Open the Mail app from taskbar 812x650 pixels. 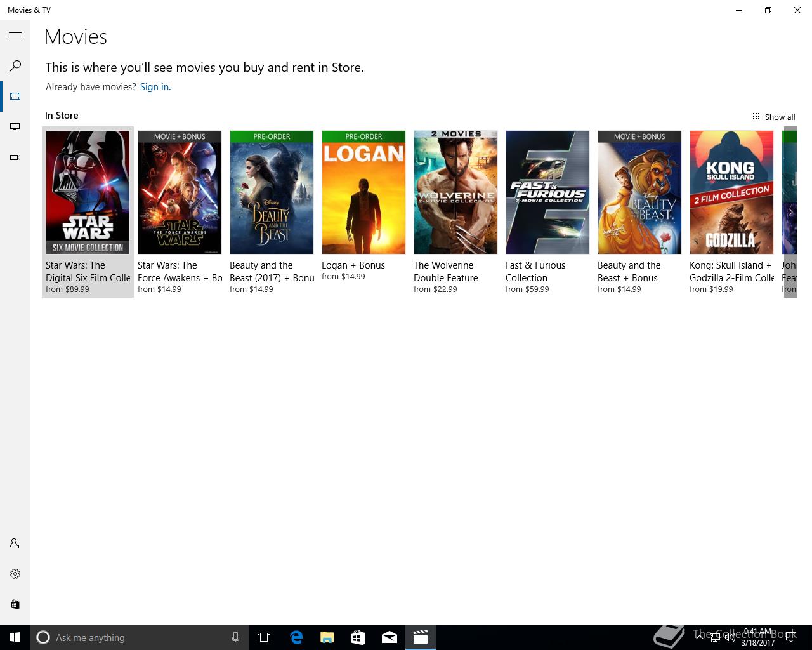[390, 637]
